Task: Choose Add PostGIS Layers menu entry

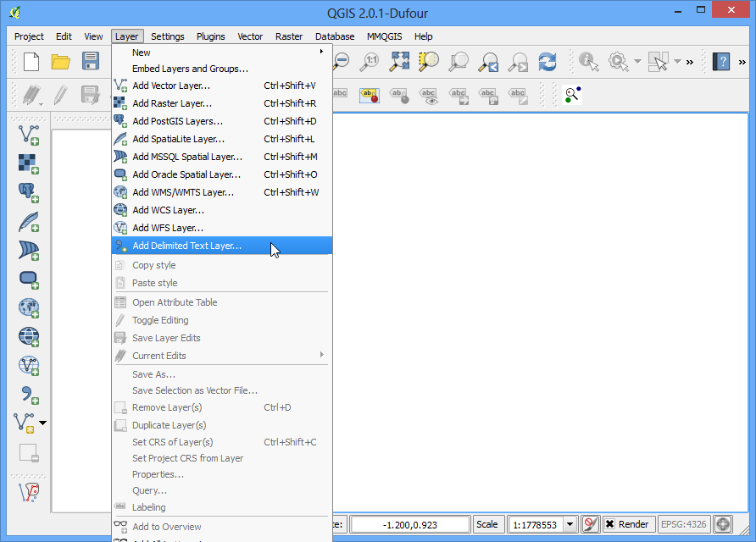Action: pos(222,121)
